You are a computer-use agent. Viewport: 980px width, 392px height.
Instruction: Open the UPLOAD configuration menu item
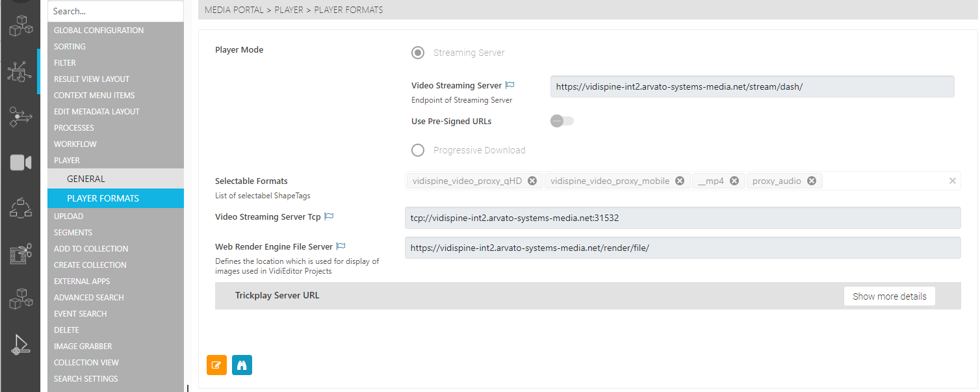[68, 216]
